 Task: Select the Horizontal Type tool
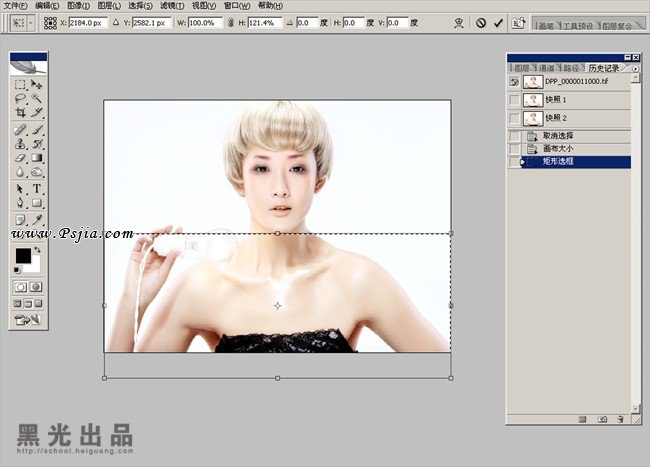pyautogui.click(x=37, y=188)
